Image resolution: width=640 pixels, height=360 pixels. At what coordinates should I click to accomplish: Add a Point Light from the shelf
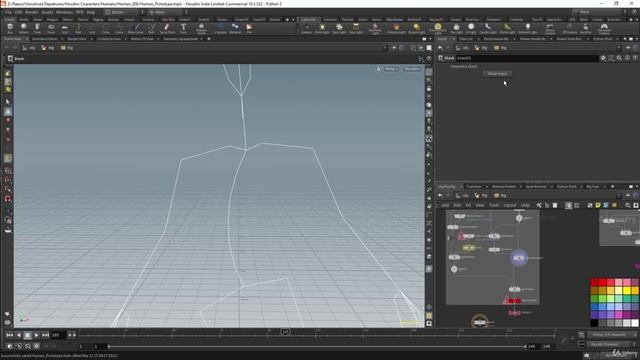coord(322,28)
